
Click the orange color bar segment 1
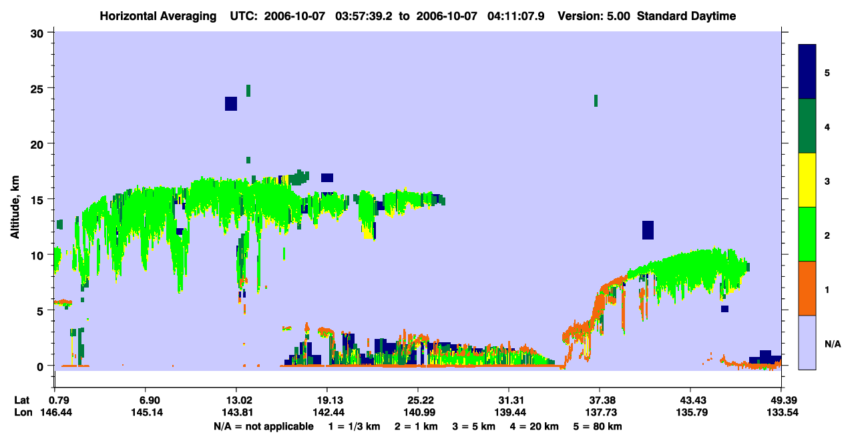point(807,288)
